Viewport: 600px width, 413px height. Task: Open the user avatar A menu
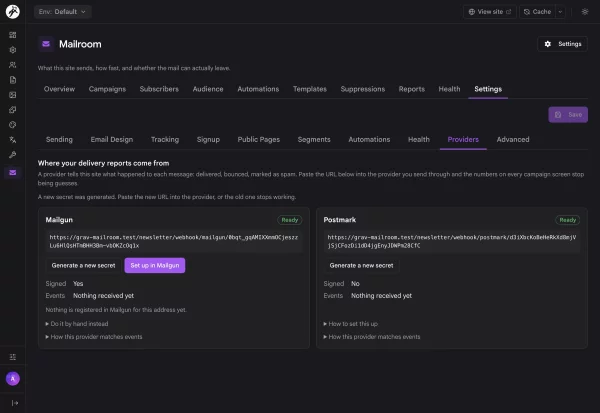tap(13, 379)
